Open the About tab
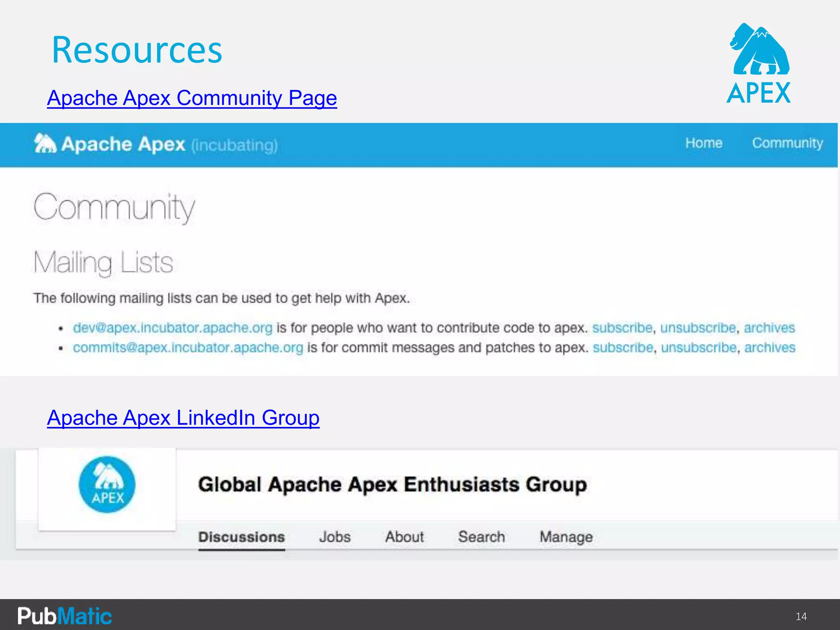The width and height of the screenshot is (840, 630). 404,537
